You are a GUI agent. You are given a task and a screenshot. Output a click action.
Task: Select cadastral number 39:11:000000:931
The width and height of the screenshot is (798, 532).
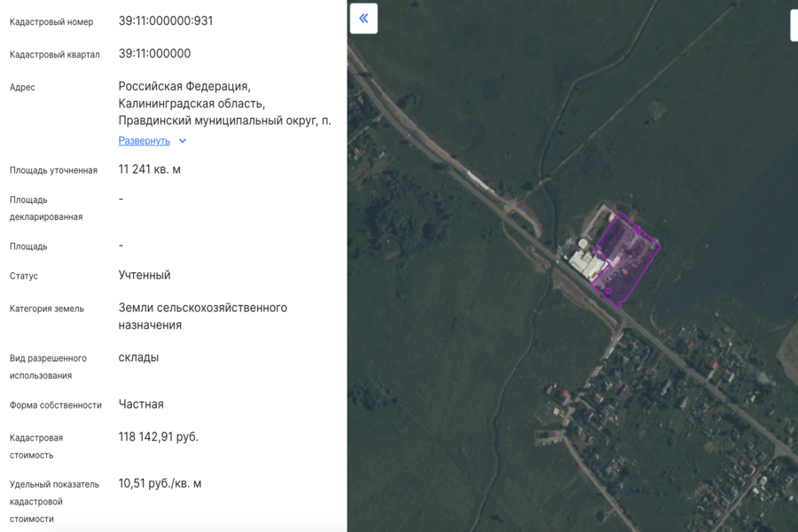point(166,20)
